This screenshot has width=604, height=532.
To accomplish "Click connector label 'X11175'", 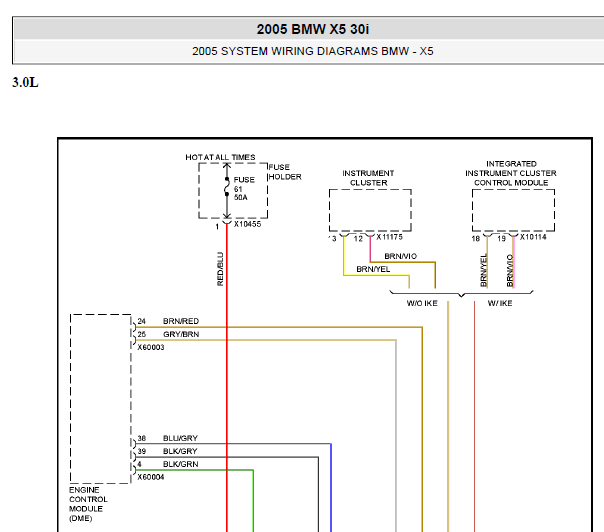I will (389, 237).
